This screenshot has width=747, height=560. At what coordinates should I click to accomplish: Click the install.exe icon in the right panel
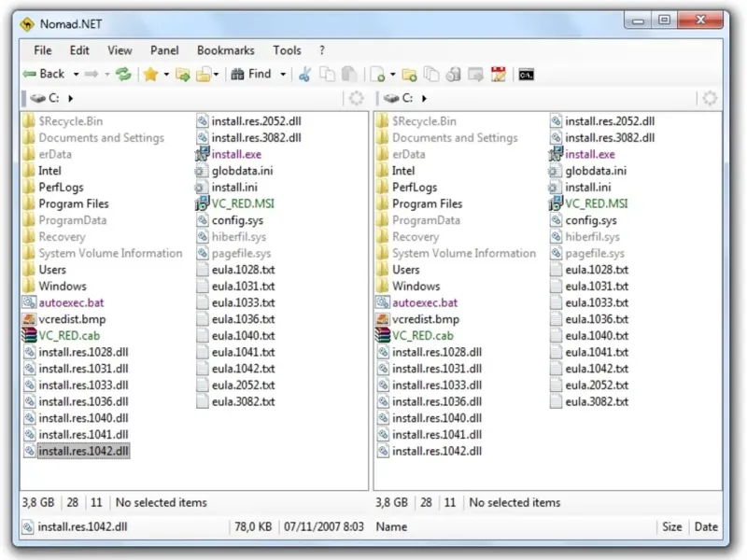coord(556,154)
